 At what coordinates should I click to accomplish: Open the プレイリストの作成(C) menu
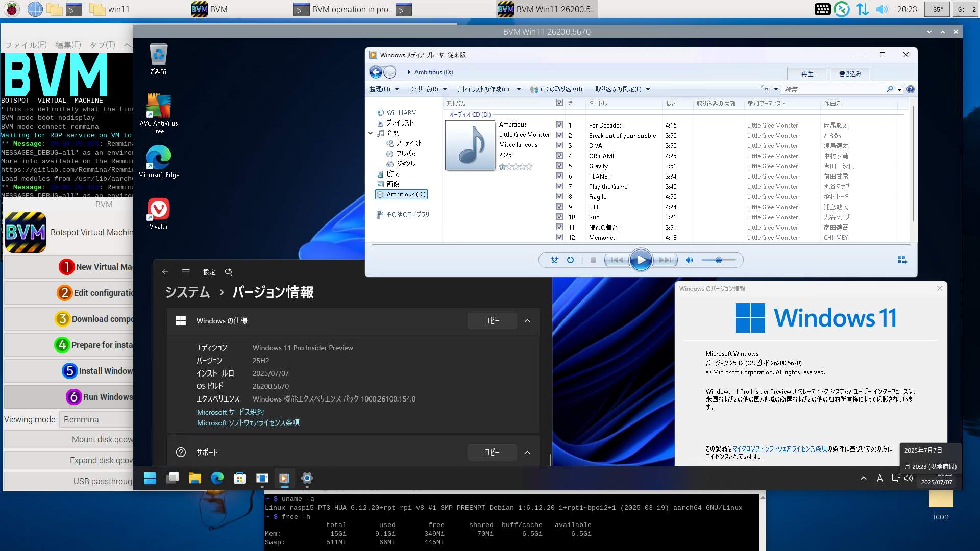tap(488, 89)
